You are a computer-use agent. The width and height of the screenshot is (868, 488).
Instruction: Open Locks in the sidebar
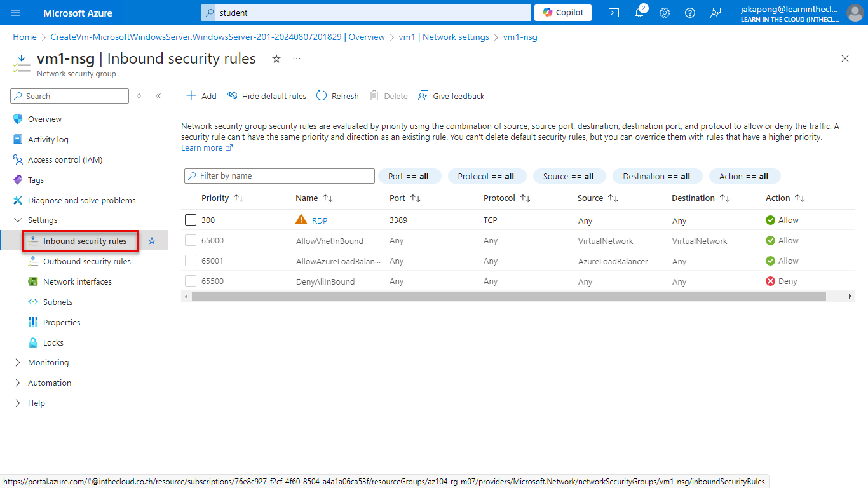point(53,342)
